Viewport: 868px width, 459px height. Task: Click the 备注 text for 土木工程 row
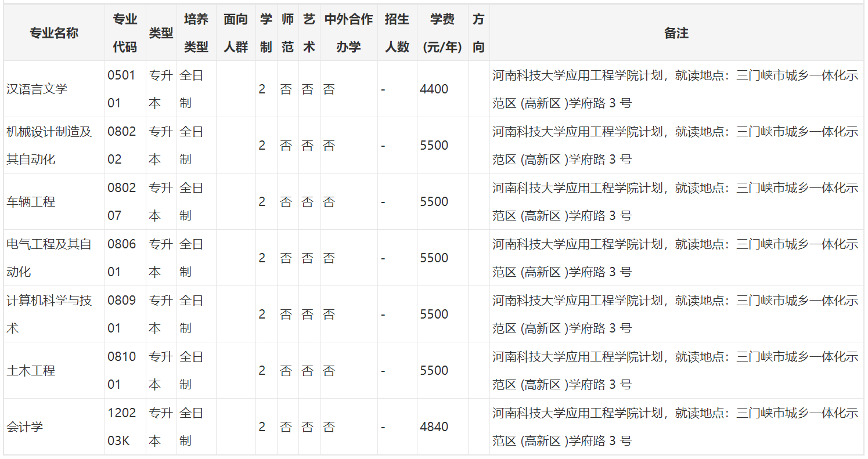[x=673, y=369]
